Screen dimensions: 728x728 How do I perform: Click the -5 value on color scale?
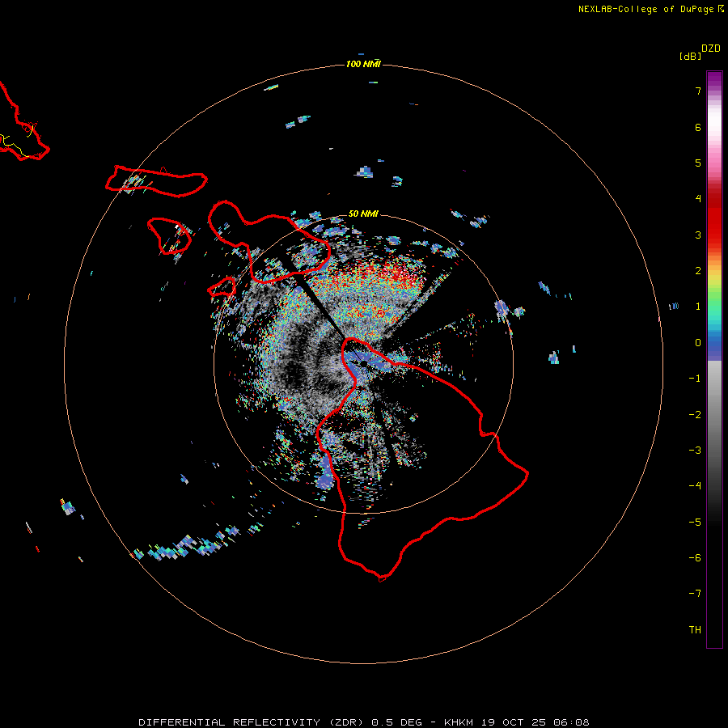[695, 523]
